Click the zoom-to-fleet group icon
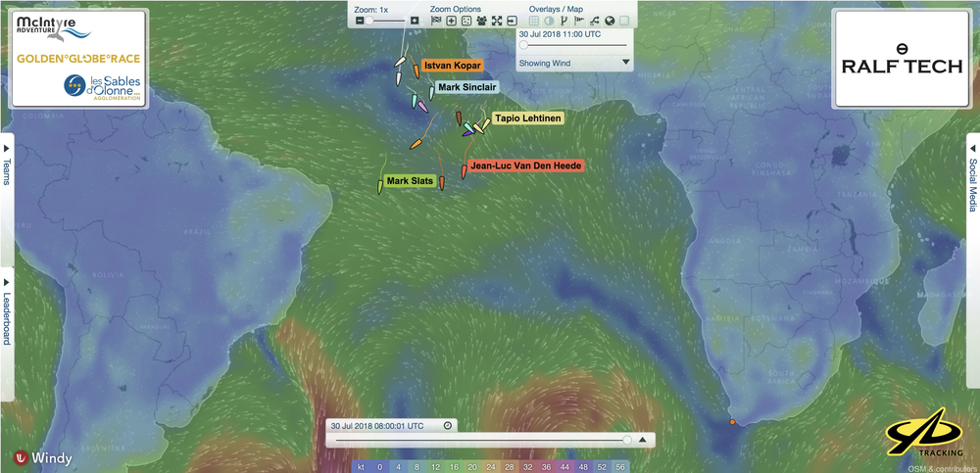 pyautogui.click(x=481, y=21)
